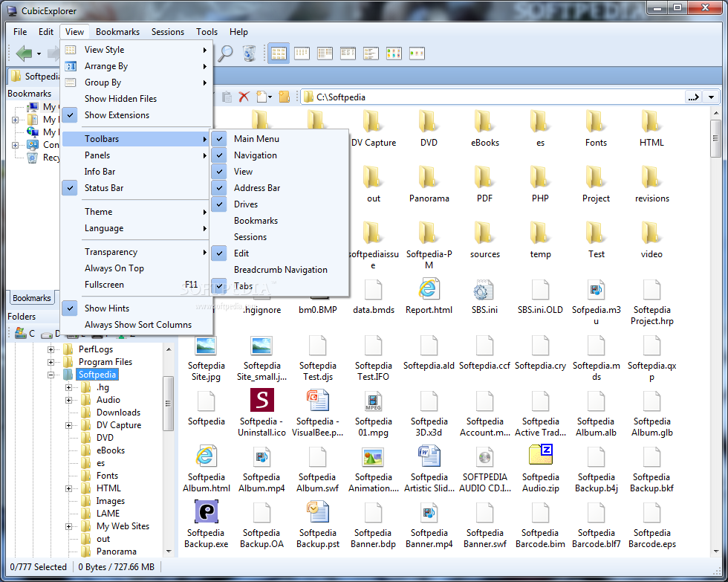
Task: Select the large icons view style button
Action: (279, 54)
